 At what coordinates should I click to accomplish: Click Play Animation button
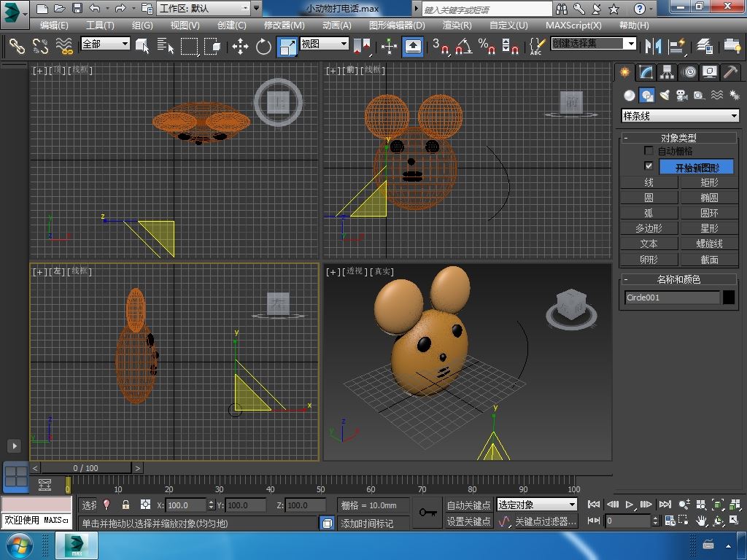click(630, 504)
